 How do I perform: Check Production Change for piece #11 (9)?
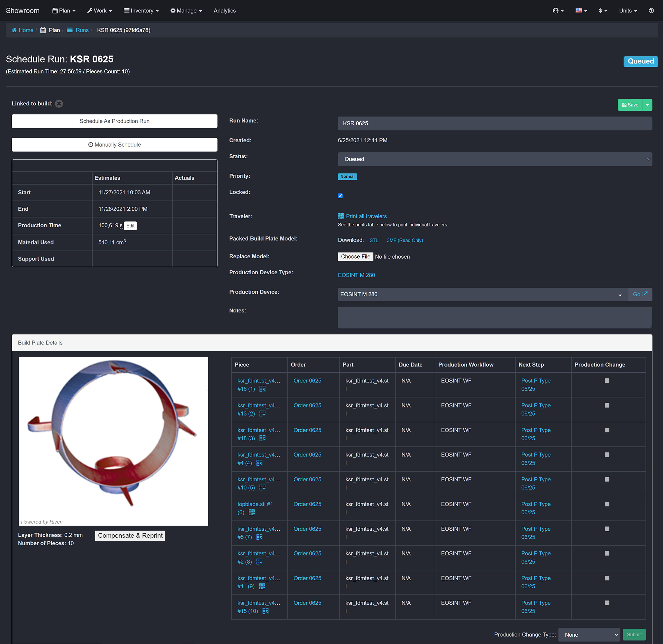click(606, 578)
